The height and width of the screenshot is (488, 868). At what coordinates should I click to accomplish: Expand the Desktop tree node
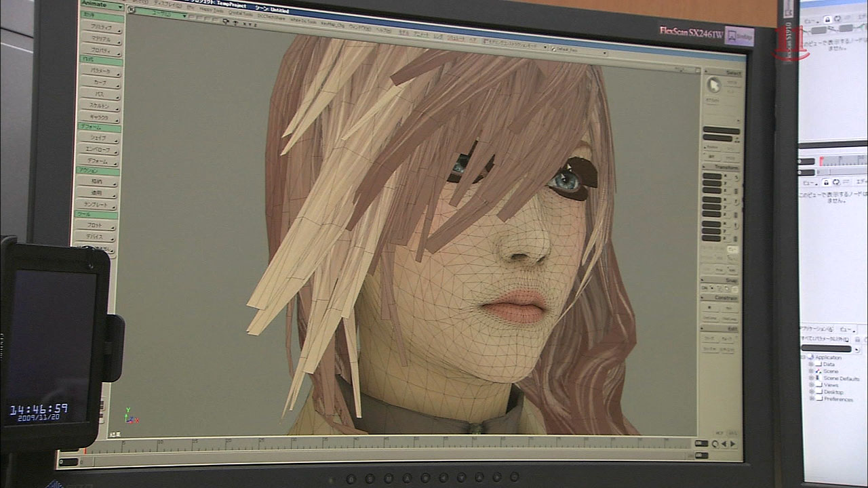point(810,392)
